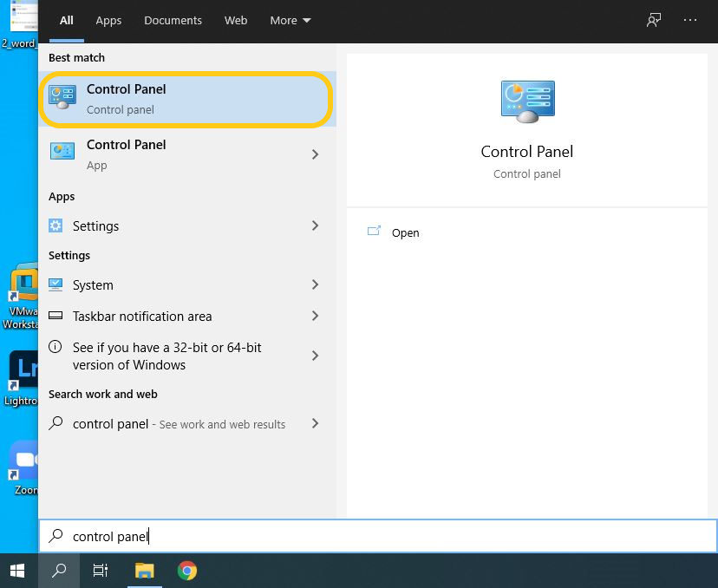The width and height of the screenshot is (718, 588).
Task: Switch to the All tab
Action: coord(67,21)
